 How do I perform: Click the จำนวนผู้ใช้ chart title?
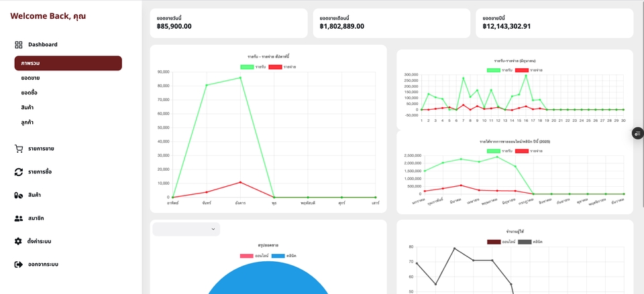[x=515, y=231]
